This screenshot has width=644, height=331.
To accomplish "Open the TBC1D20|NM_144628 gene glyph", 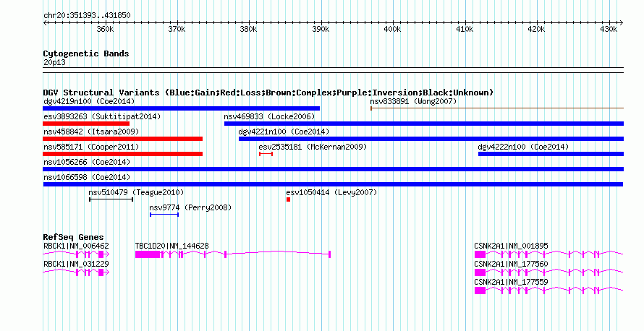I will click(233, 254).
